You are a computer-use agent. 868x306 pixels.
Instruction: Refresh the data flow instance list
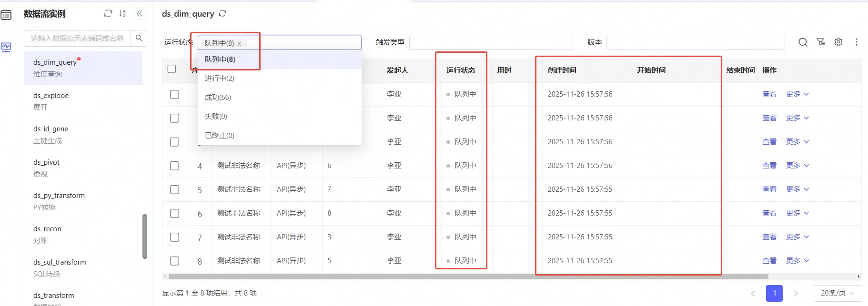point(108,13)
